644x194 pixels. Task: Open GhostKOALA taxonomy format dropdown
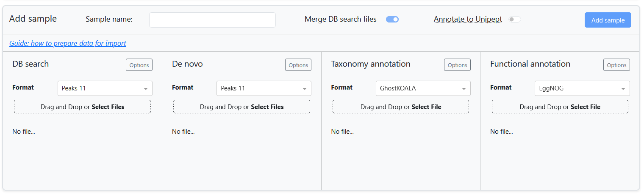click(423, 88)
